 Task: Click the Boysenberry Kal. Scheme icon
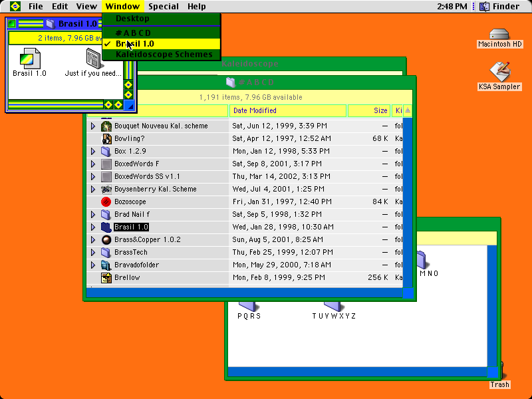106,189
